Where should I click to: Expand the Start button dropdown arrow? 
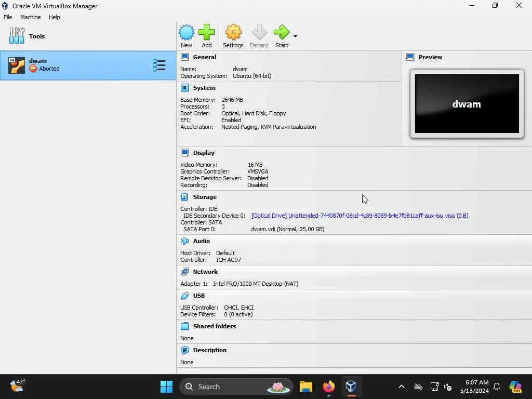tap(295, 36)
